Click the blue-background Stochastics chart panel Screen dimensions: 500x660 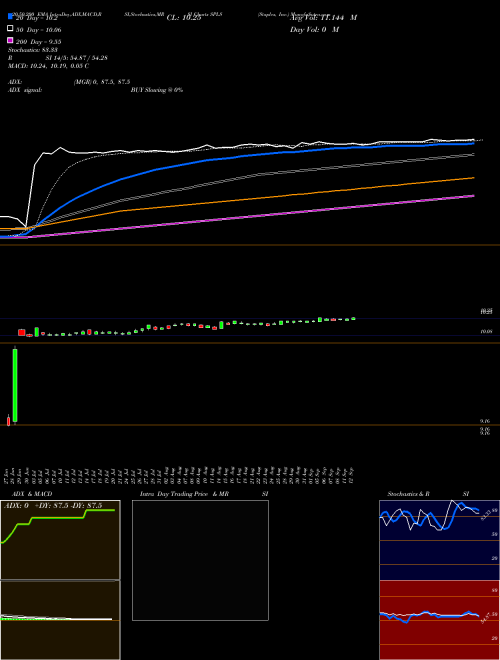[439, 540]
